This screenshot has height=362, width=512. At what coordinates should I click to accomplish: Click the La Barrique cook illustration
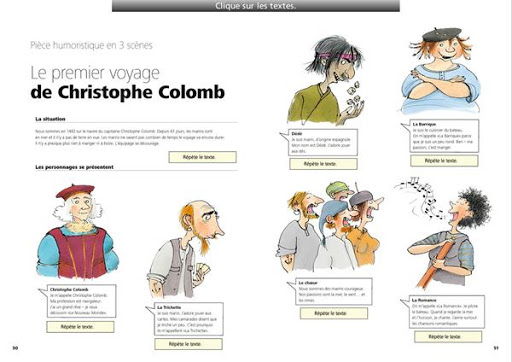[441, 71]
